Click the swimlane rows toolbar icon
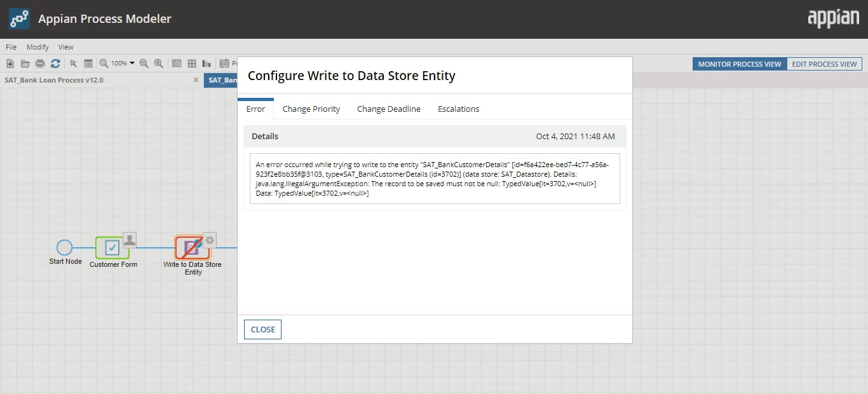 (x=88, y=64)
